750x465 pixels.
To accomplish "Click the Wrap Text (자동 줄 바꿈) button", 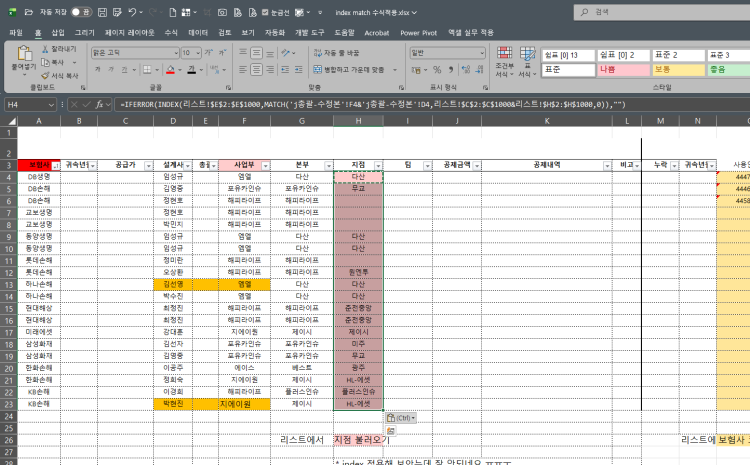I will point(336,53).
